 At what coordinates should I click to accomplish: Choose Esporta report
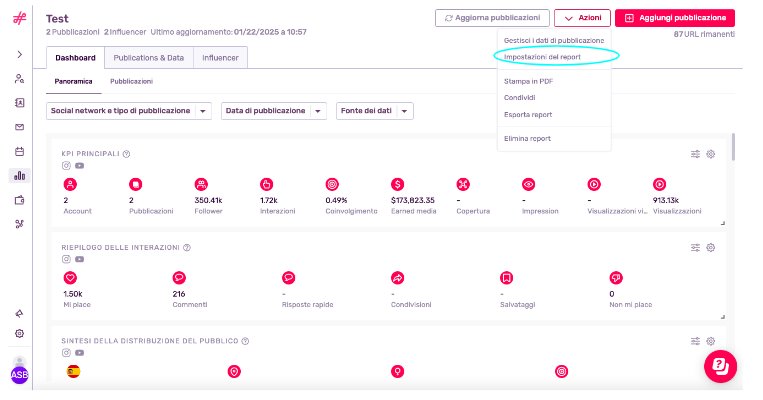tap(527, 114)
